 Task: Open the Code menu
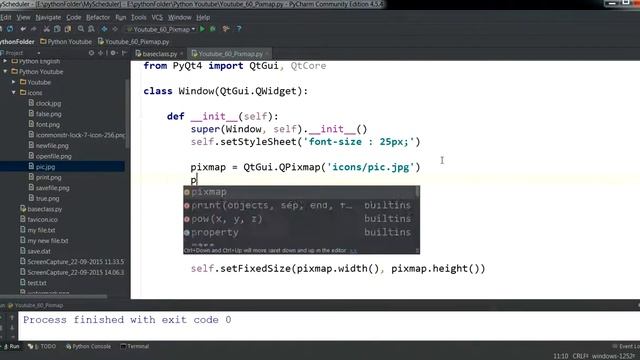[73, 18]
